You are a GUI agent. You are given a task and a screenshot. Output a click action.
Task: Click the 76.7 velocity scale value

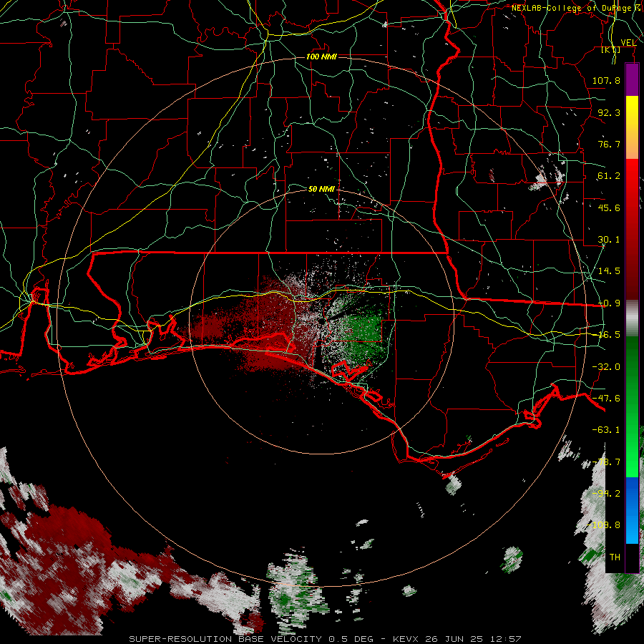click(x=609, y=144)
